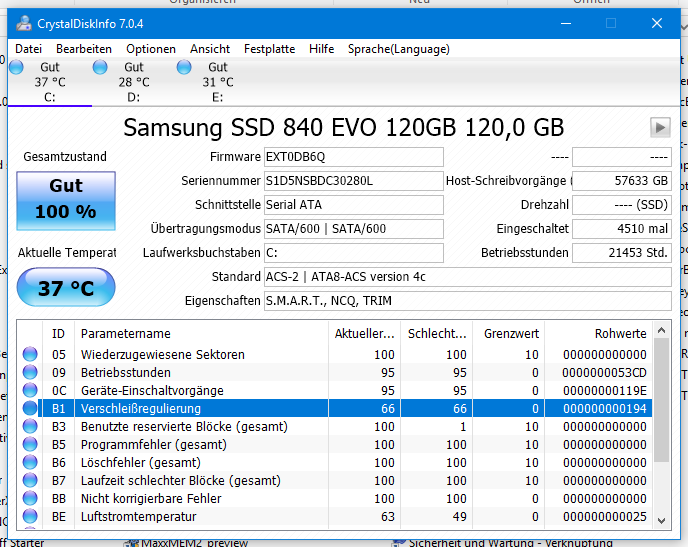
Task: Click the Aktueller... column header
Action: click(x=364, y=333)
